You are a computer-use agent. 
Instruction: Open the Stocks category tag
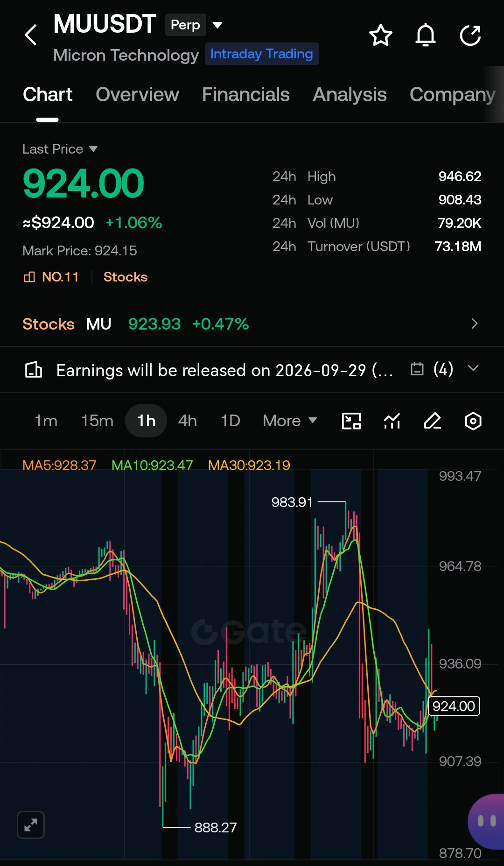[126, 277]
